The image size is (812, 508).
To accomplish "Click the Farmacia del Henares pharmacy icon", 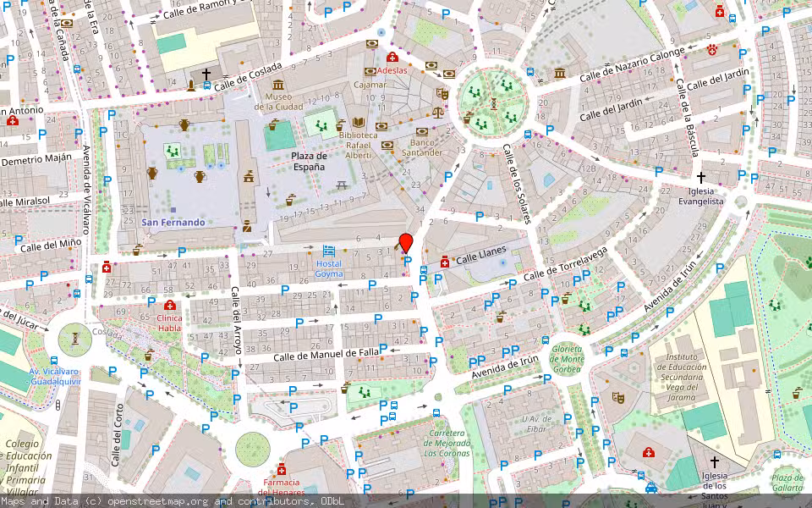I will click(281, 470).
